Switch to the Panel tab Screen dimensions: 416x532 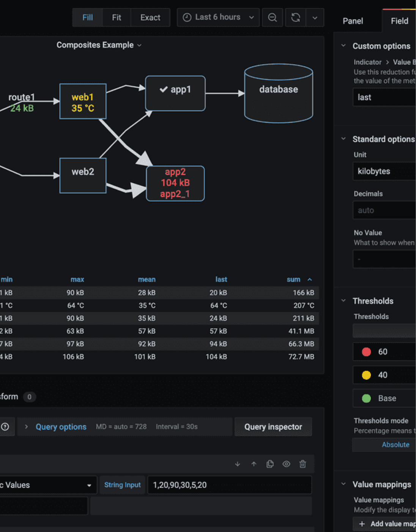point(353,21)
